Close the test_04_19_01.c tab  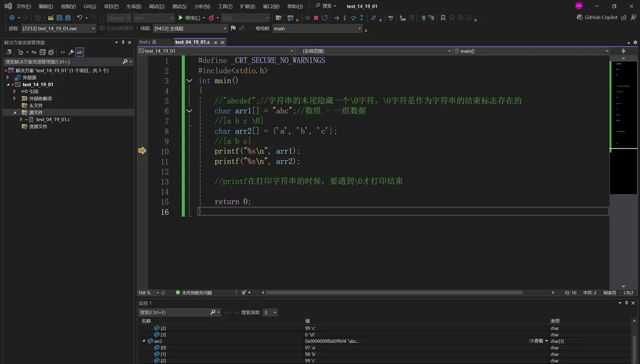[x=223, y=42]
